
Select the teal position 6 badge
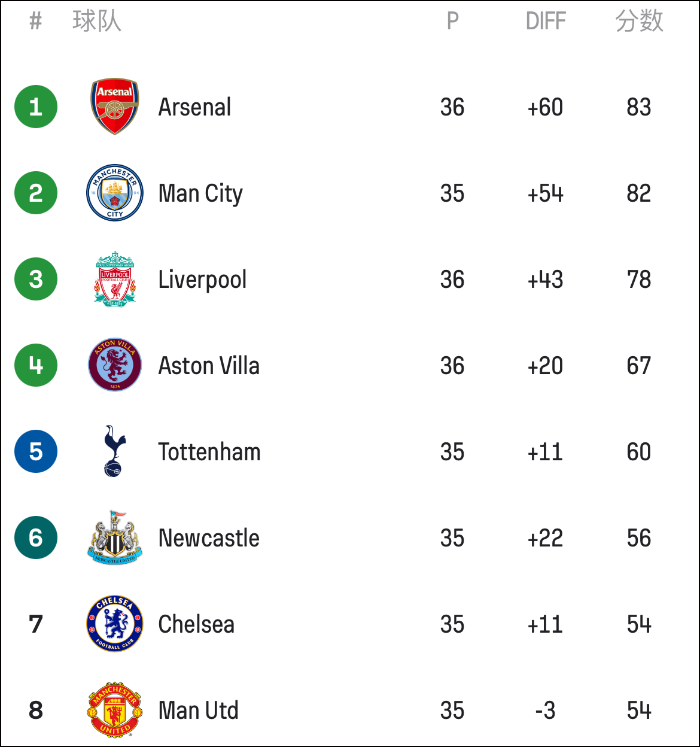coord(36,538)
